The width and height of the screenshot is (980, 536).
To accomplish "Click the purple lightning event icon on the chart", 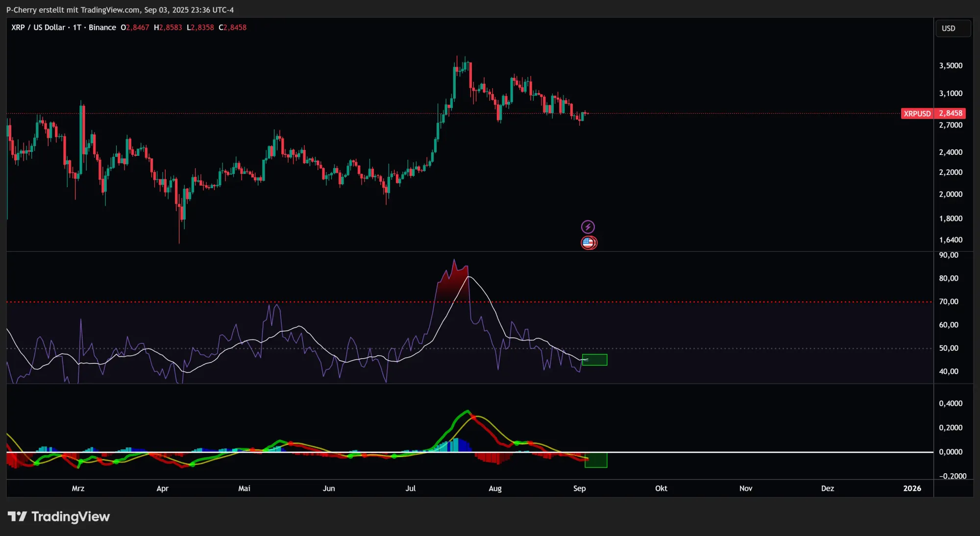I will pyautogui.click(x=588, y=226).
